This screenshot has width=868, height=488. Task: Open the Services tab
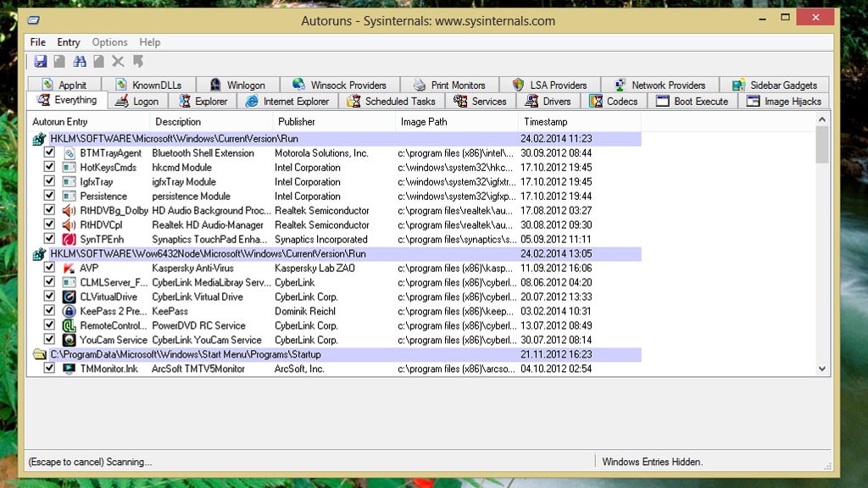tap(480, 102)
